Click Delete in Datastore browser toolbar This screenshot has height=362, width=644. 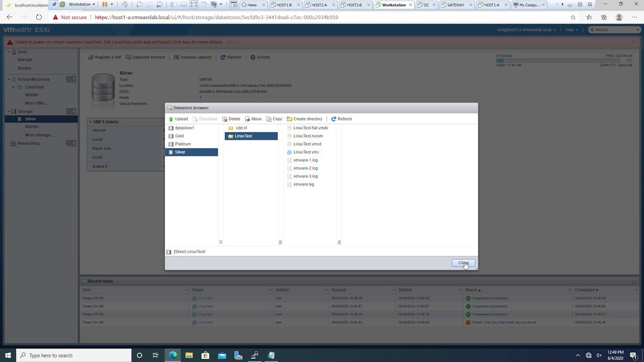click(x=231, y=119)
